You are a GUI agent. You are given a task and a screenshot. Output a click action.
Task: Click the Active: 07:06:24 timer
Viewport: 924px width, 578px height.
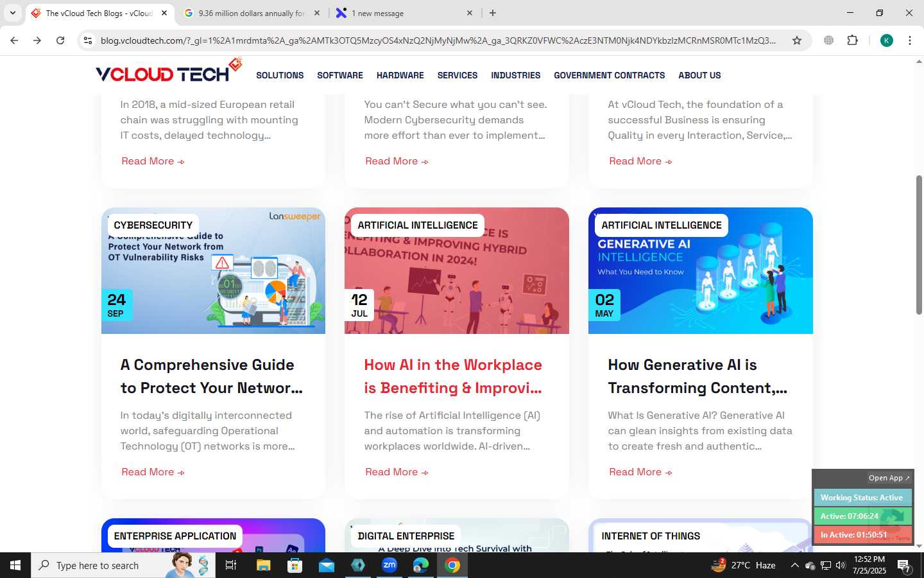(862, 516)
